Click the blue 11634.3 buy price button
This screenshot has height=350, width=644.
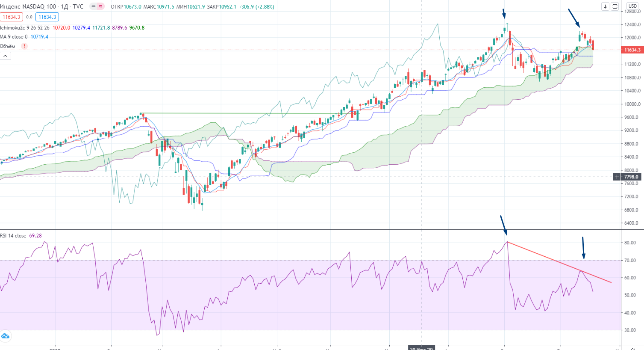coord(47,17)
